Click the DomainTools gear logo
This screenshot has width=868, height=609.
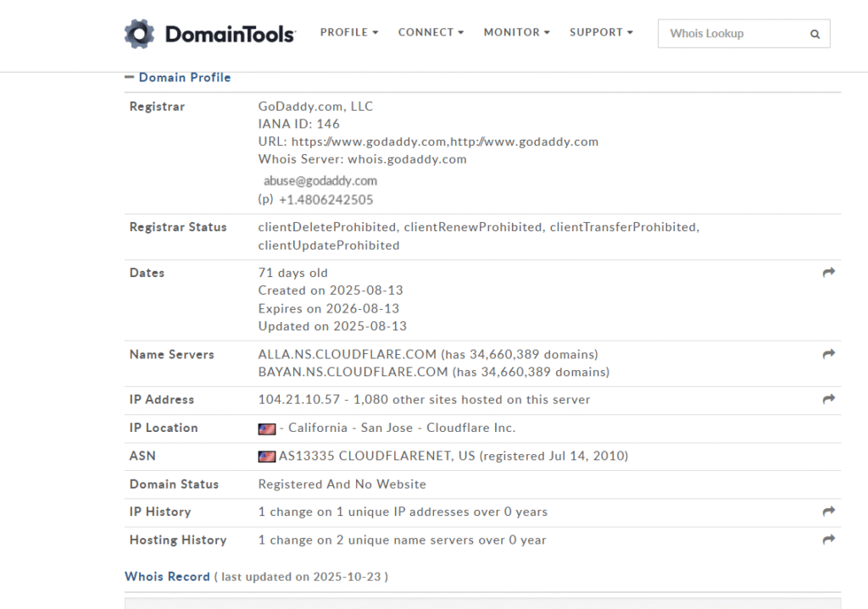[140, 34]
